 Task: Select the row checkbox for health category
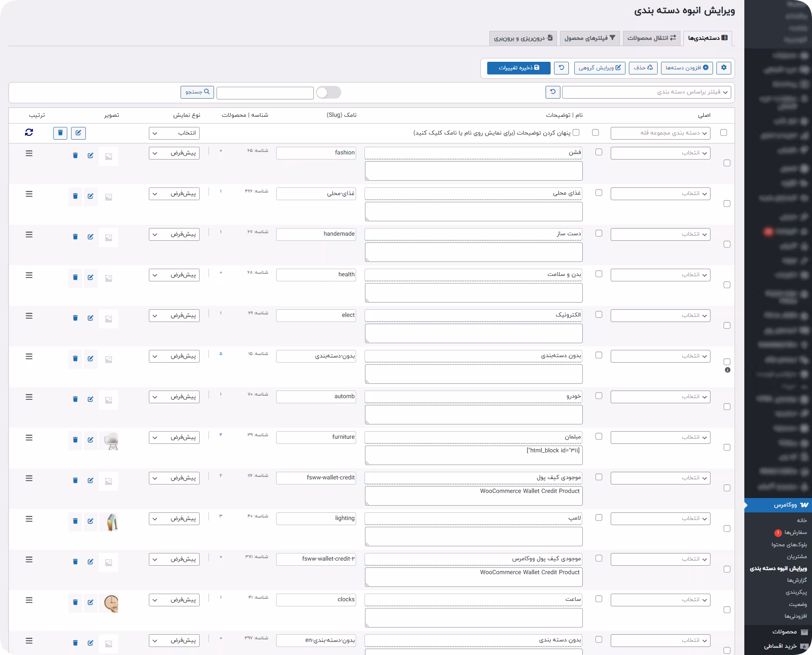[727, 285]
